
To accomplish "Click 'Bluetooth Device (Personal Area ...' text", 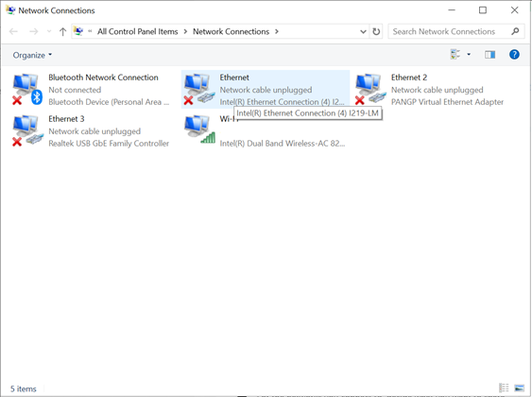I will coord(109,102).
